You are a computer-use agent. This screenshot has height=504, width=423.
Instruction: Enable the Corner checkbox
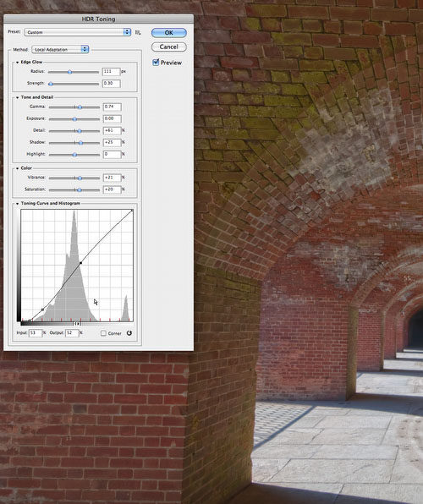pos(103,333)
